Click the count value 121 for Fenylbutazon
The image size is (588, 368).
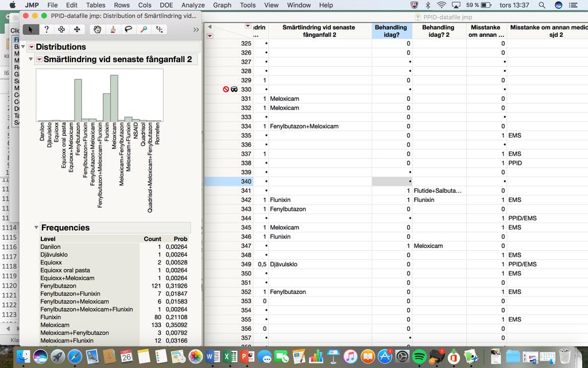156,286
